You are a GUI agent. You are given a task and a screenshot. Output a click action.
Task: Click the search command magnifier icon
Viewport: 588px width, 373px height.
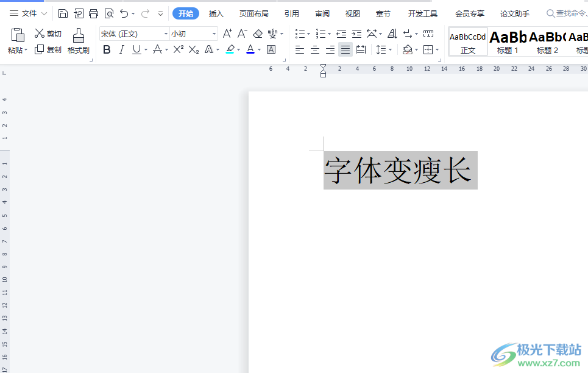point(550,13)
